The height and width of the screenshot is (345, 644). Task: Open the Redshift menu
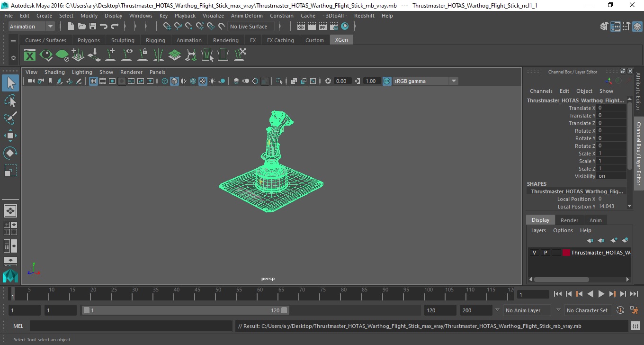click(x=364, y=16)
